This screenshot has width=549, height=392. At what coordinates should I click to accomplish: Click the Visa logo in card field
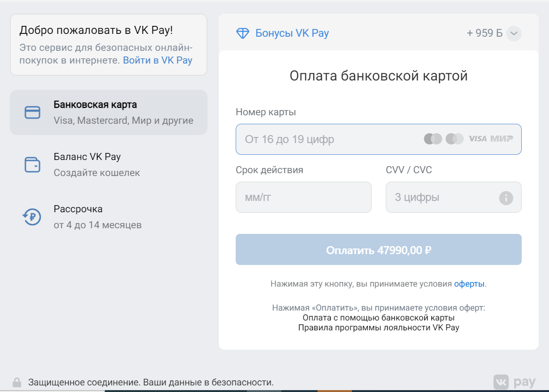click(477, 139)
